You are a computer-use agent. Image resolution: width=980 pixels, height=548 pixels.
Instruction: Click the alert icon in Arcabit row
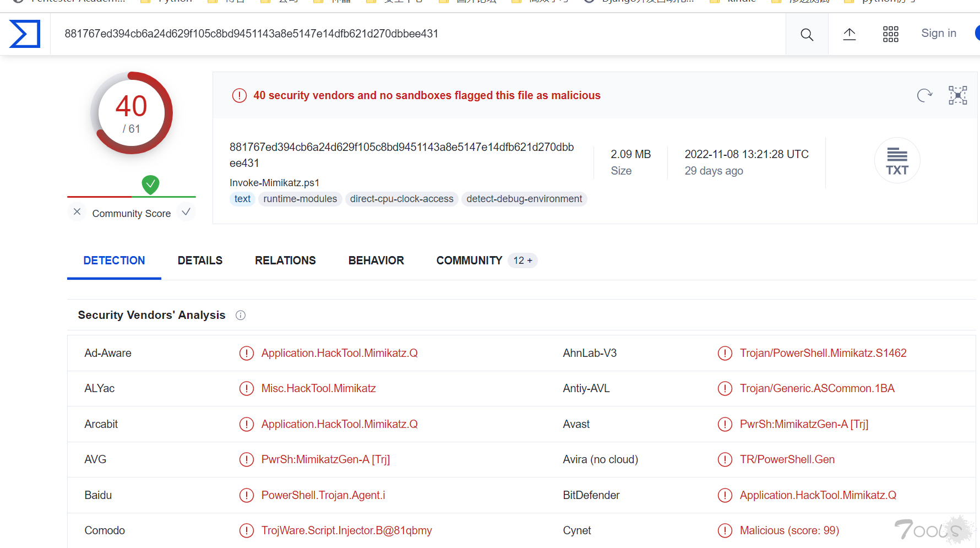[246, 424]
